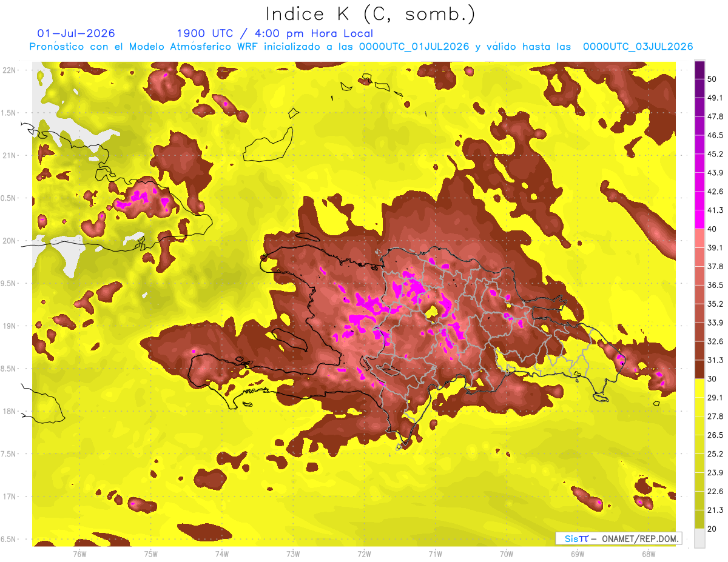Click "1900 UTC / 4:00 pm Hora Local" time label
The width and height of the screenshot is (728, 562).
(x=275, y=33)
